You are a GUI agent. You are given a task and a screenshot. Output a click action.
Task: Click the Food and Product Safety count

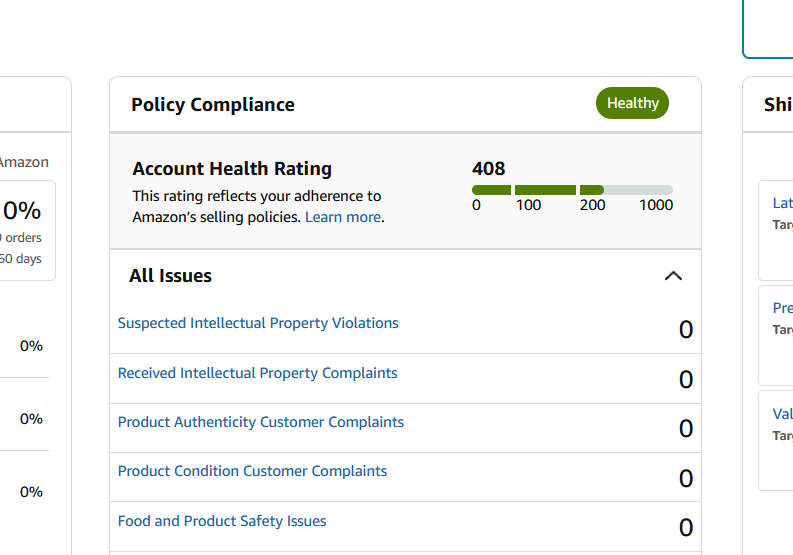[x=685, y=528]
